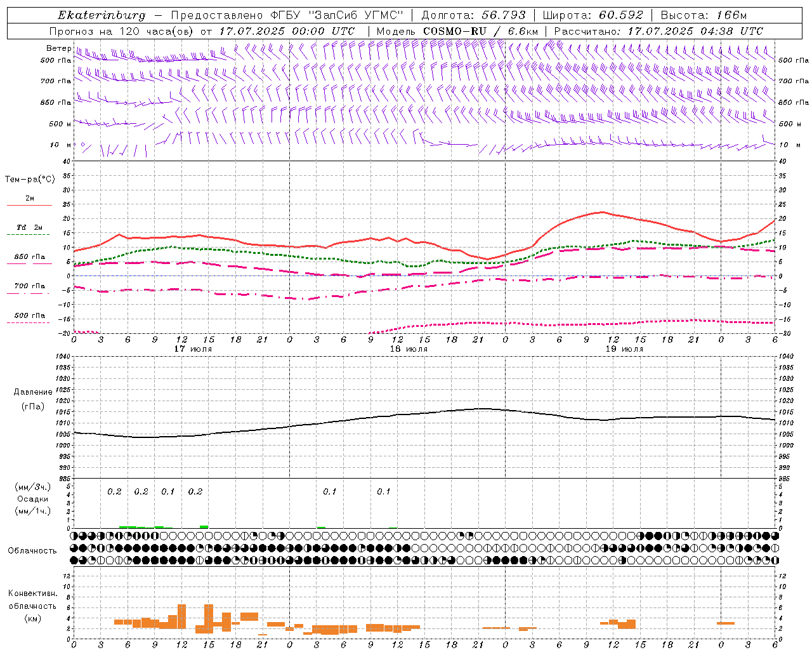
Task: Click the (км) unit label
Action: point(32,618)
